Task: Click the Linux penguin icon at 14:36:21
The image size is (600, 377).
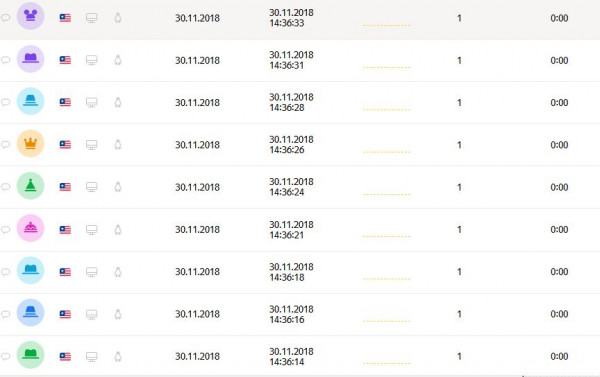Action: pos(118,229)
